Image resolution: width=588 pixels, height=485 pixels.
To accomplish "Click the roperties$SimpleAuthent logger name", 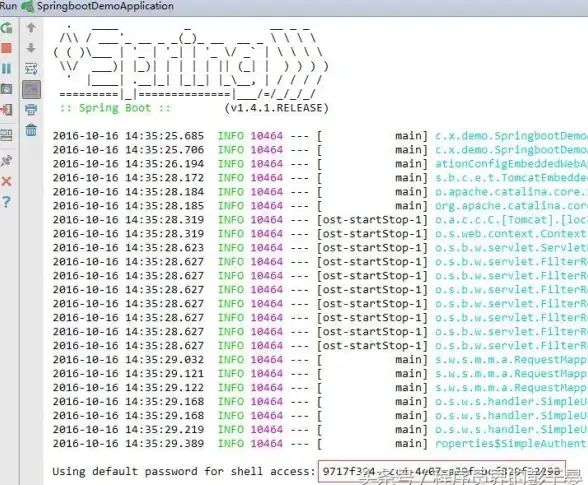I will [511, 444].
